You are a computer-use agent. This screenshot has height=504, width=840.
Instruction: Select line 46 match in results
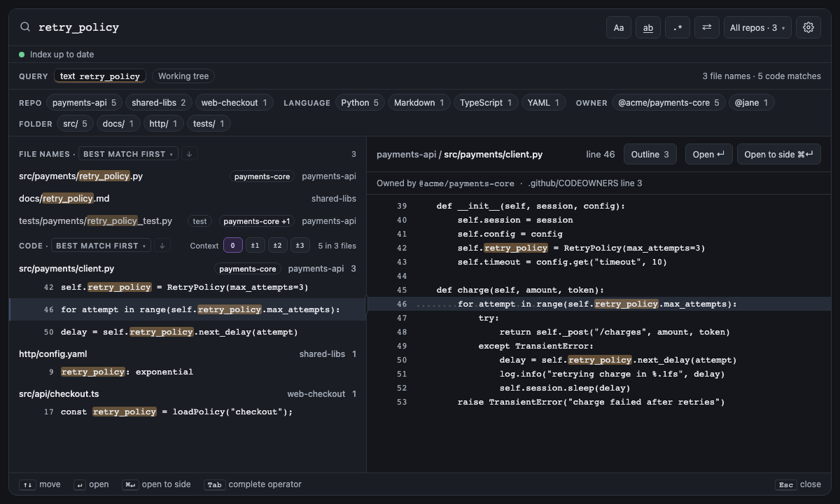coord(188,309)
